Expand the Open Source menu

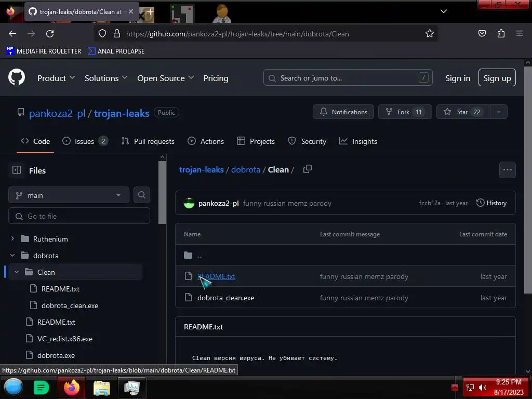pos(166,78)
